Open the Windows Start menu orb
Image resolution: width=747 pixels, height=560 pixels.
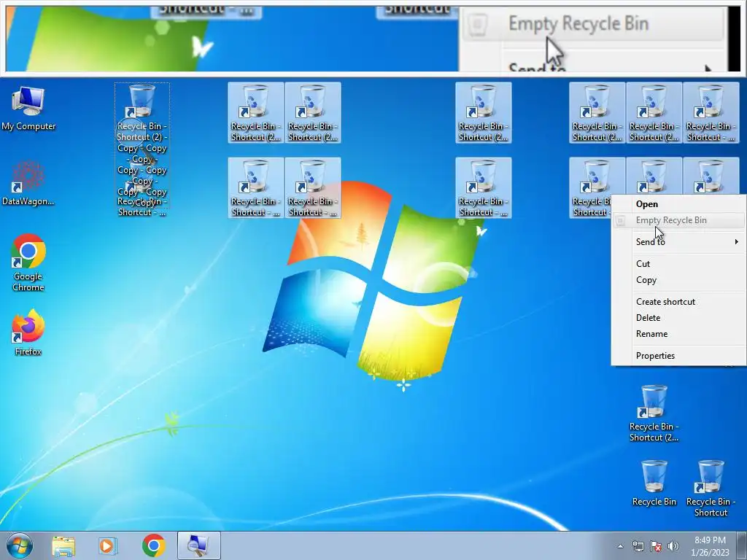20,545
